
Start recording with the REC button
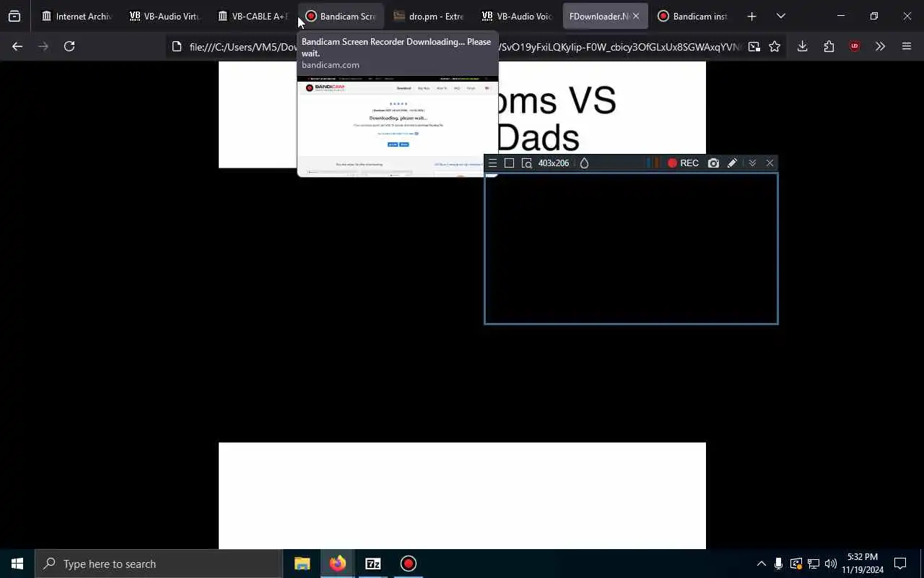tap(683, 163)
